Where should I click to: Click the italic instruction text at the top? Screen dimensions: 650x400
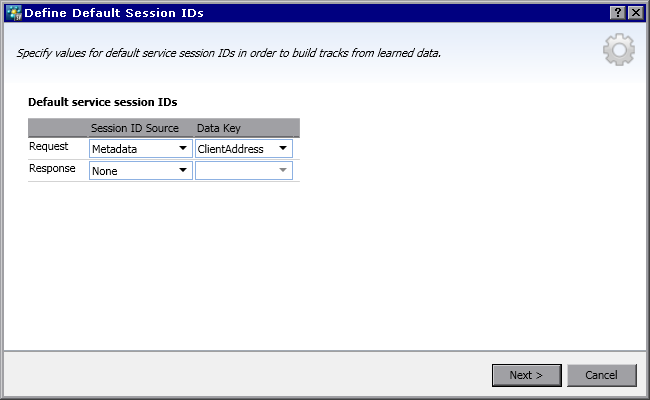tap(229, 52)
